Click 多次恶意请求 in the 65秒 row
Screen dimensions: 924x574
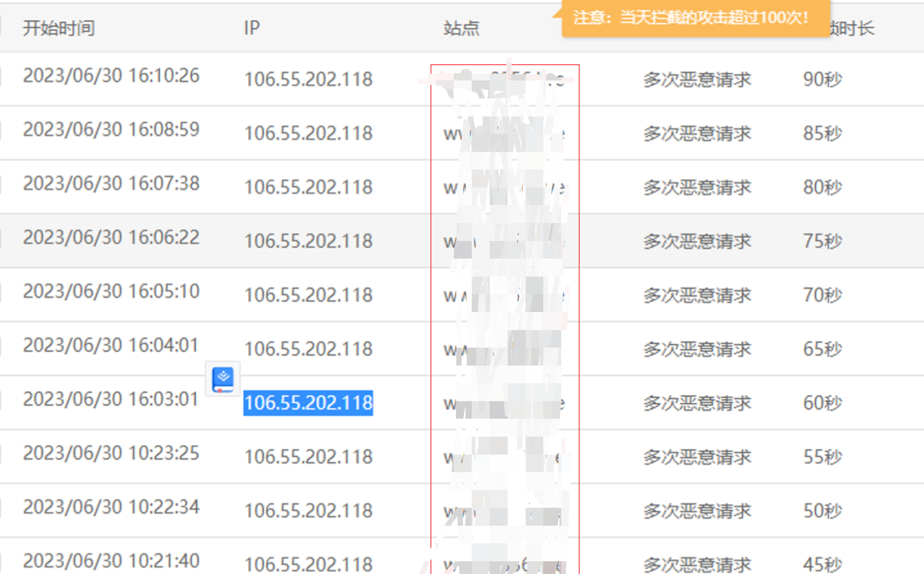pos(697,349)
